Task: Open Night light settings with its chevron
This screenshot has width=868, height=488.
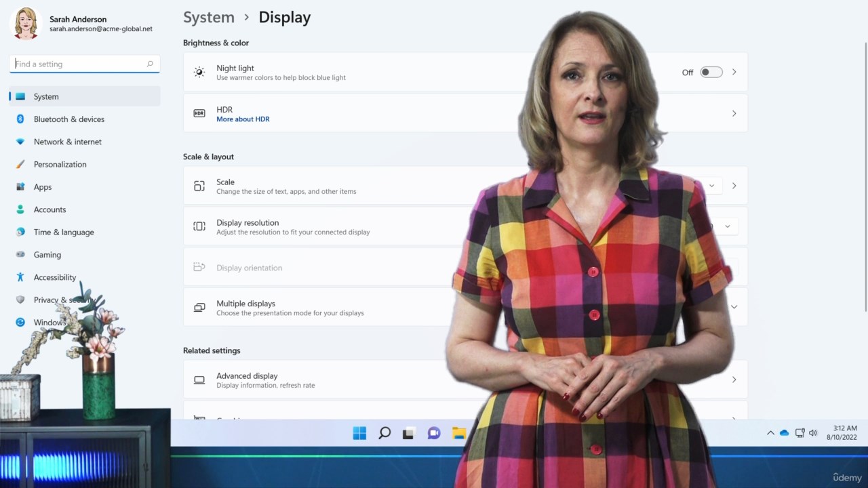Action: coord(734,72)
